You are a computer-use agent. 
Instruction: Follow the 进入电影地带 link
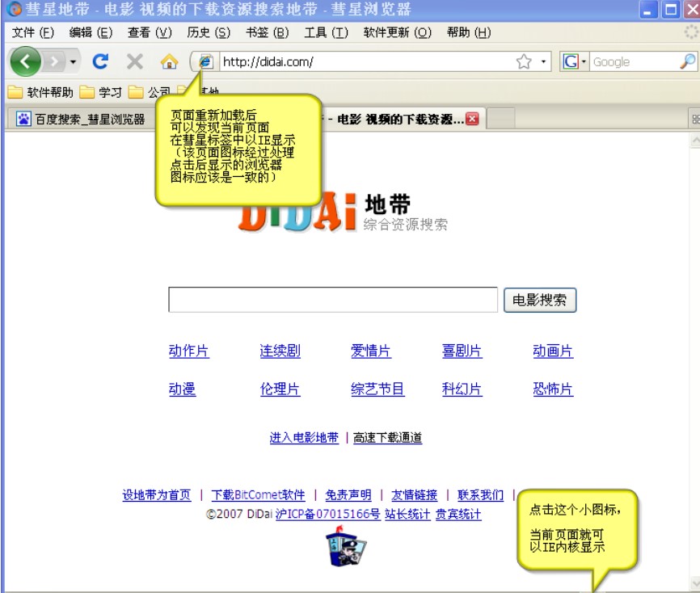pos(304,438)
